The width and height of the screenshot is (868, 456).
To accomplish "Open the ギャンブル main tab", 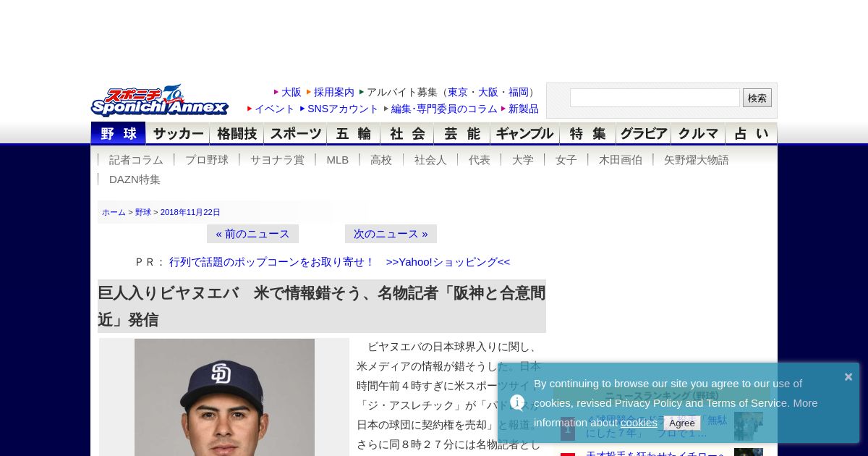I will pos(524,133).
